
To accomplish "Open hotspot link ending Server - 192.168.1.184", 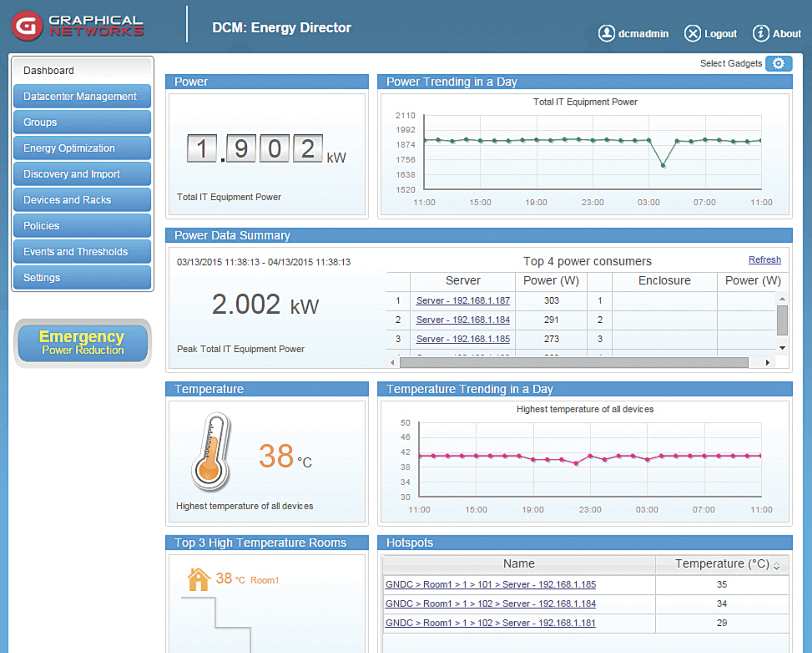I will point(491,604).
